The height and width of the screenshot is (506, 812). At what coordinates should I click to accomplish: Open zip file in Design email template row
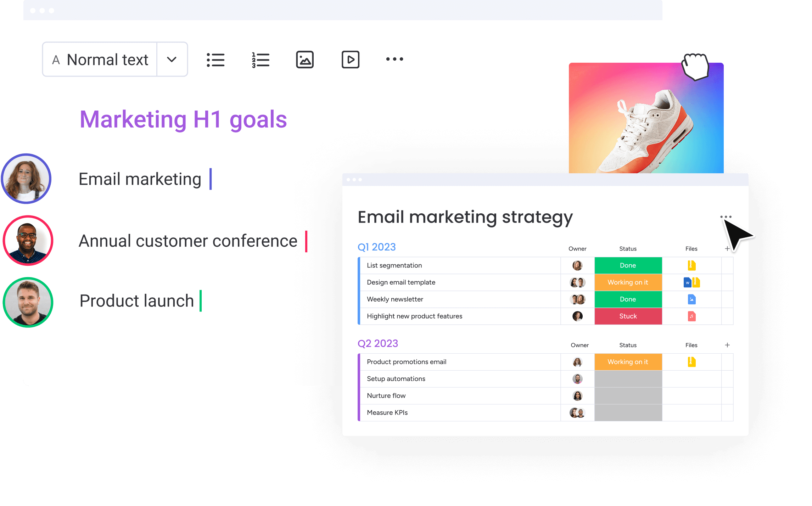coord(696,282)
